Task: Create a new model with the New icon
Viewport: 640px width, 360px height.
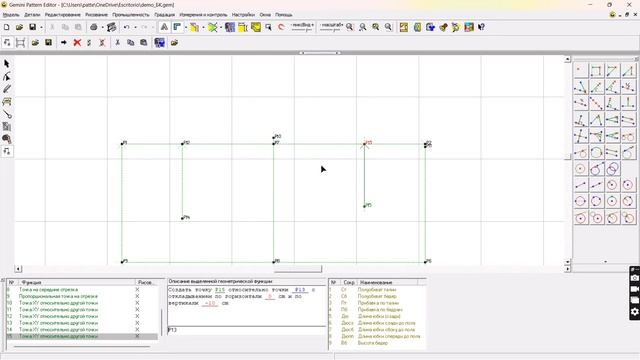Action: (x=7, y=27)
